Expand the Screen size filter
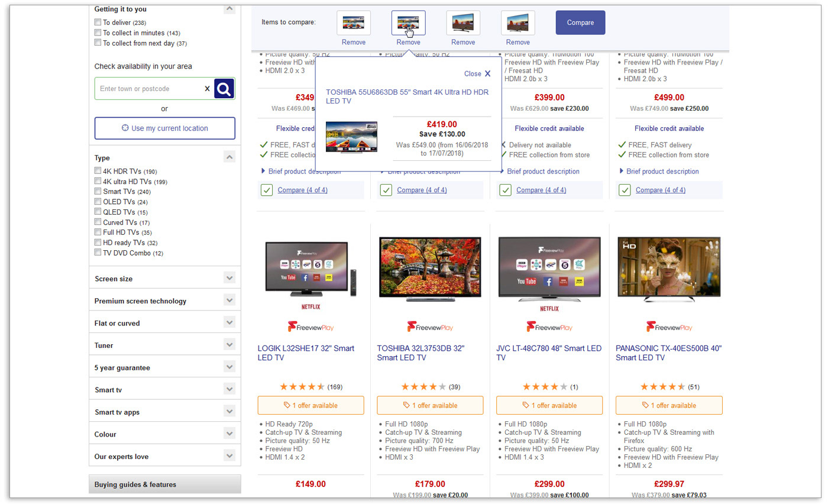Image resolution: width=828 pixels, height=504 pixels. [x=229, y=278]
